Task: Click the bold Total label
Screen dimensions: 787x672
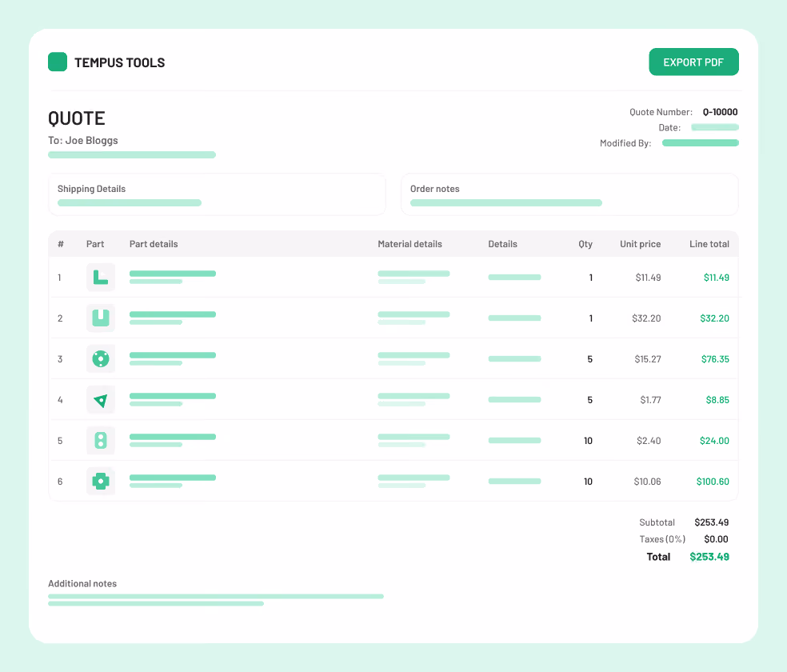Action: [x=658, y=557]
